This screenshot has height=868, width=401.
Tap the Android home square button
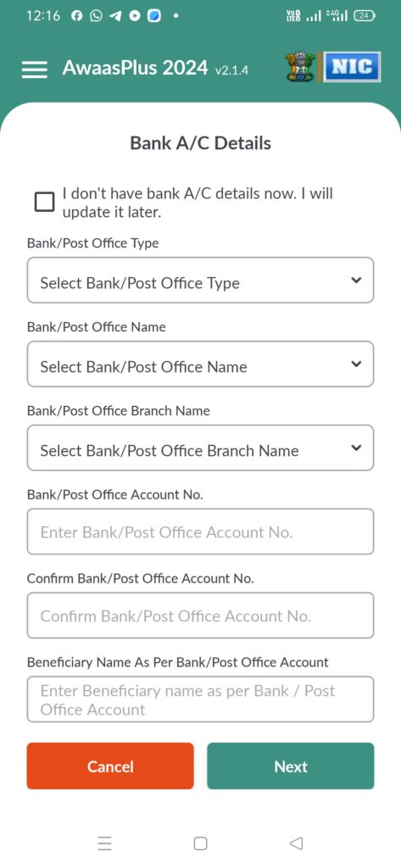coord(200,843)
